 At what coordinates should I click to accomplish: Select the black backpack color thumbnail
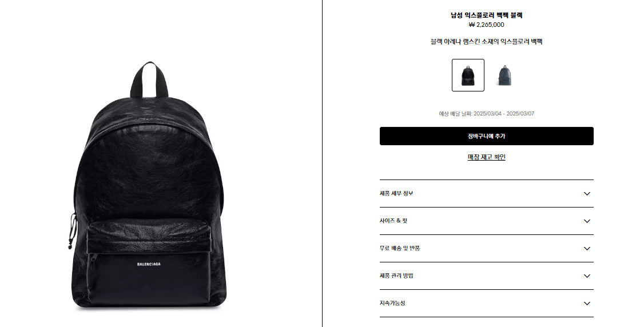468,75
